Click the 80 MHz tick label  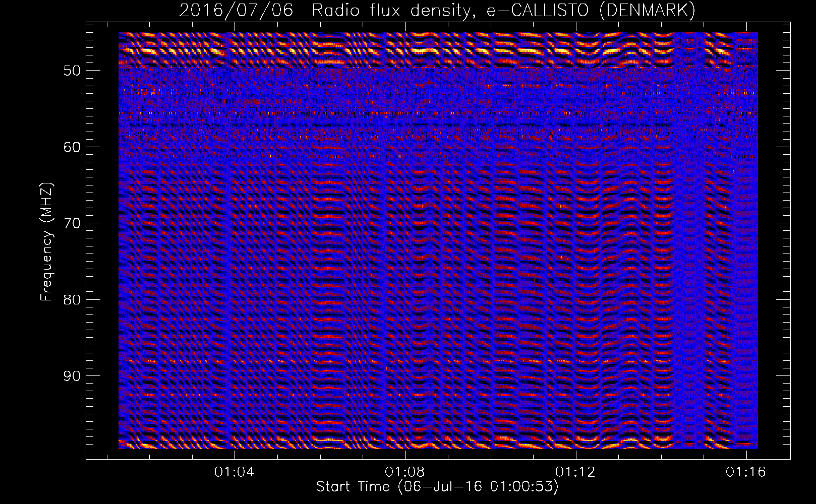pyautogui.click(x=72, y=300)
